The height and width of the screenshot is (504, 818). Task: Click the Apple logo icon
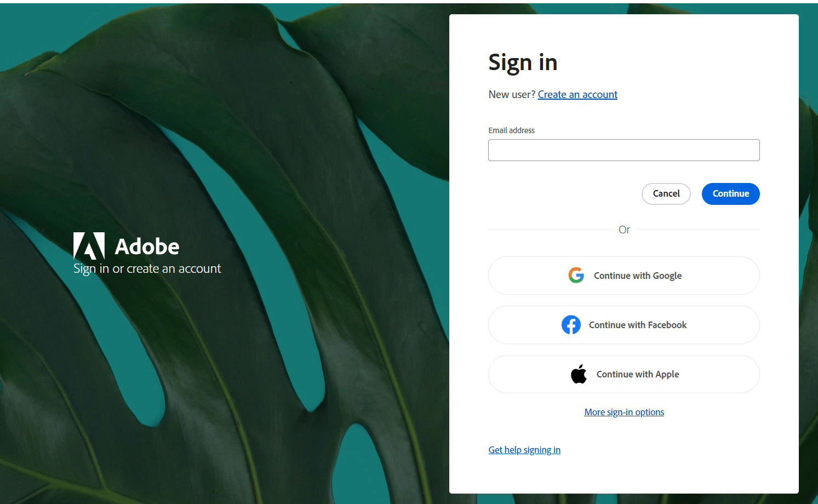579,374
